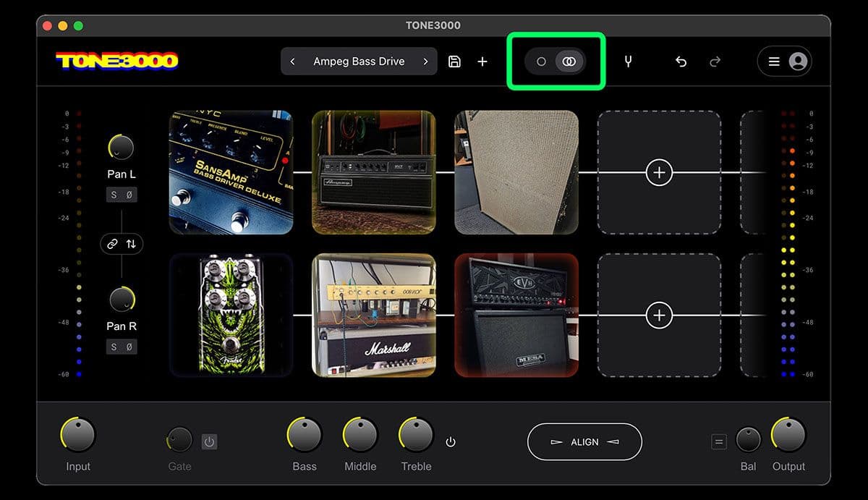Click the Bass knob
The width and height of the screenshot is (868, 500).
[x=305, y=435]
